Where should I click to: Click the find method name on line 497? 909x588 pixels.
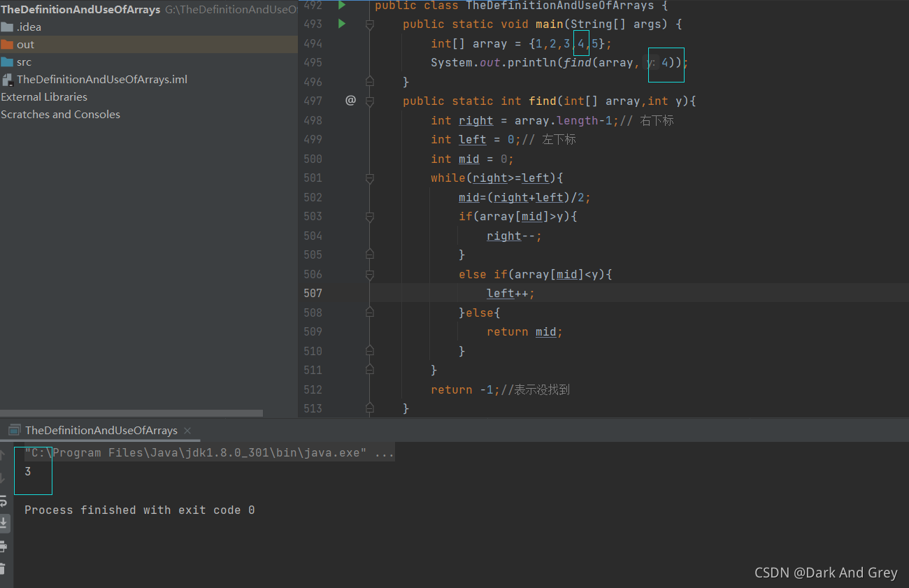543,101
